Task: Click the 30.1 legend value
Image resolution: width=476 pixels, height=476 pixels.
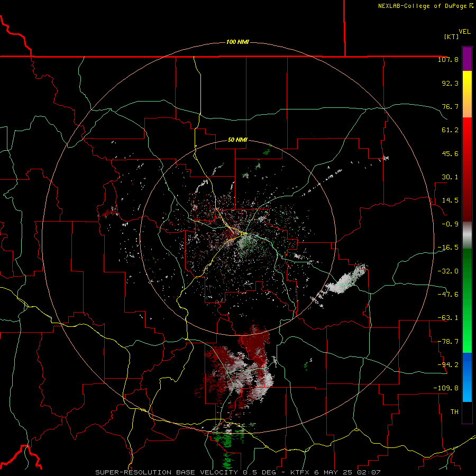Action: pyautogui.click(x=450, y=177)
